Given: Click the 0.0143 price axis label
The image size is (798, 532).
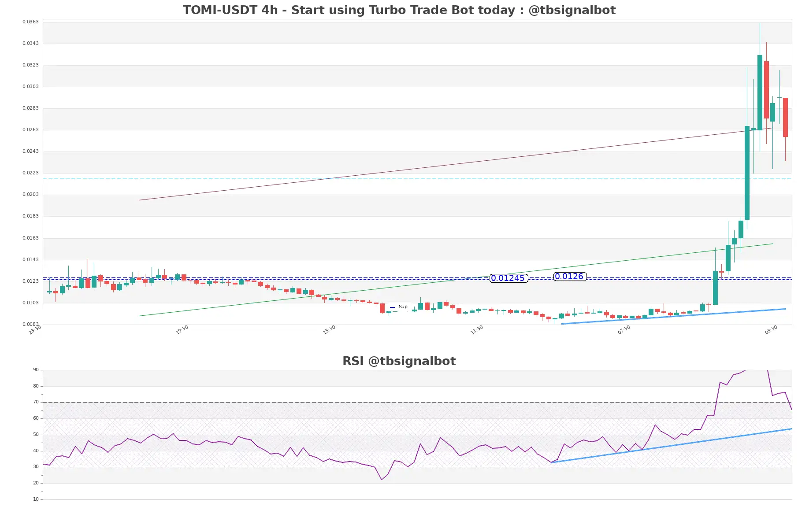Looking at the screenshot, I should click(x=30, y=259).
